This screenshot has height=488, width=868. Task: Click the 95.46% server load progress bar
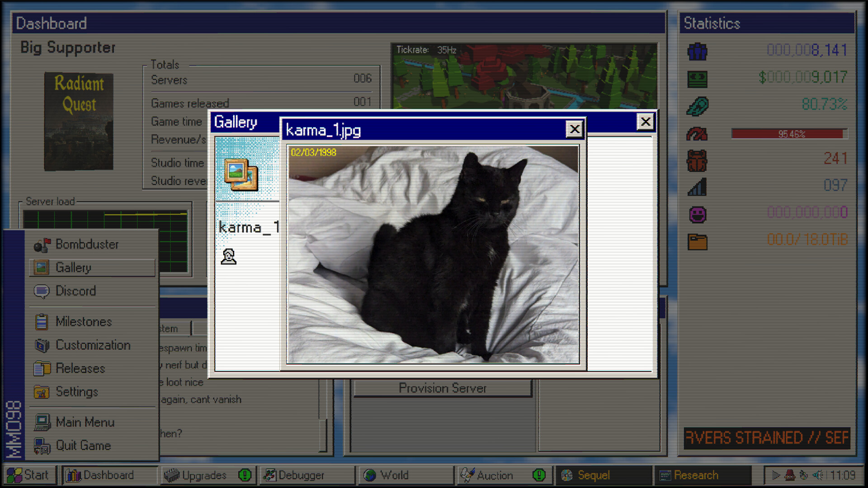click(790, 133)
